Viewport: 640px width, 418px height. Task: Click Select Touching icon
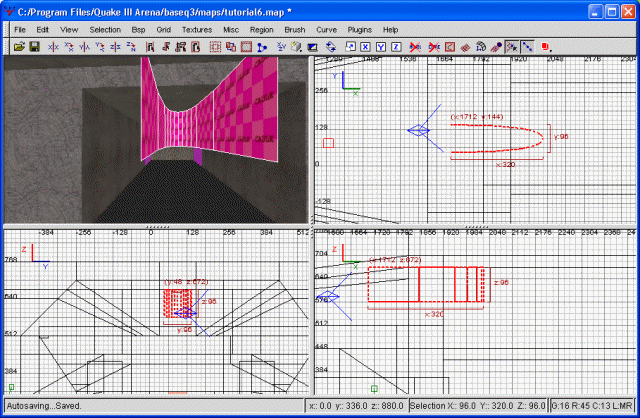[165, 47]
